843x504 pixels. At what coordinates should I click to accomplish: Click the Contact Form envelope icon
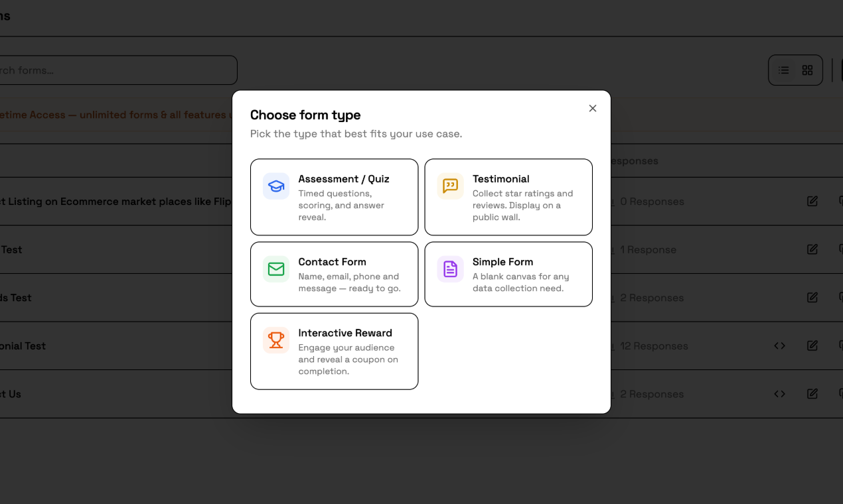pos(275,269)
